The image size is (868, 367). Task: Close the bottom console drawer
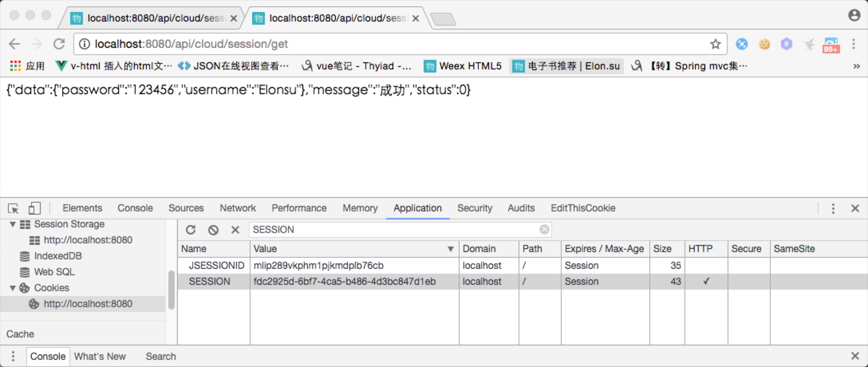click(855, 356)
